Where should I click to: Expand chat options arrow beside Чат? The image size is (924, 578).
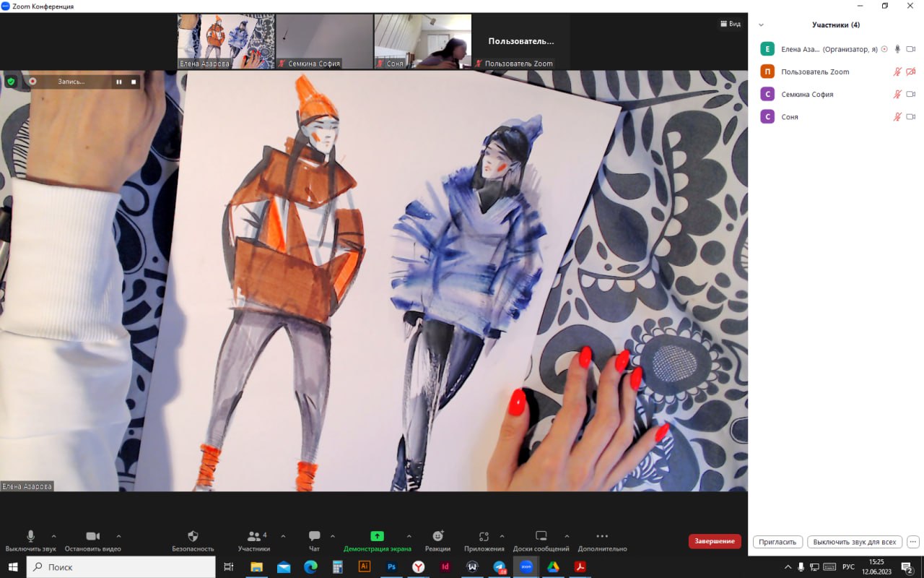[333, 536]
